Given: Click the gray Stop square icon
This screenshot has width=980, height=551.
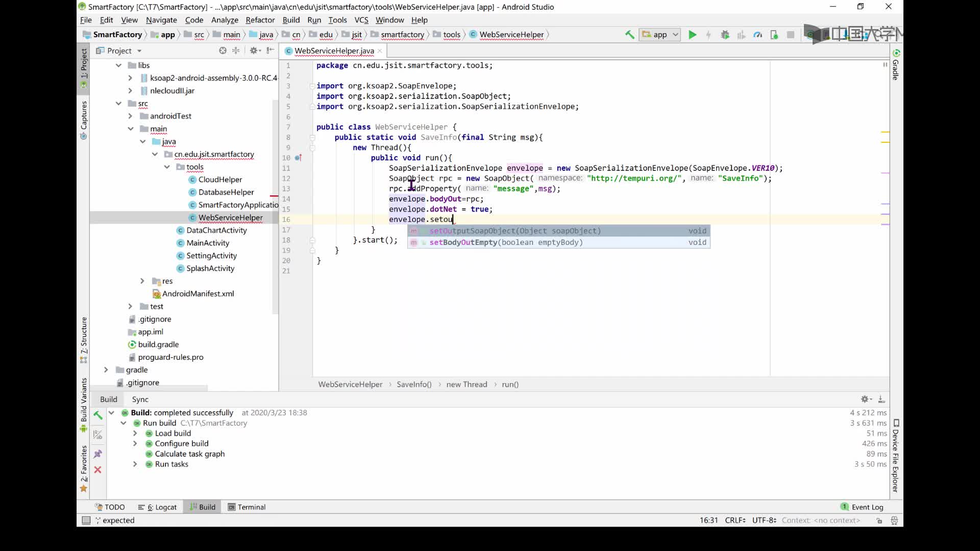Looking at the screenshot, I should tap(791, 35).
